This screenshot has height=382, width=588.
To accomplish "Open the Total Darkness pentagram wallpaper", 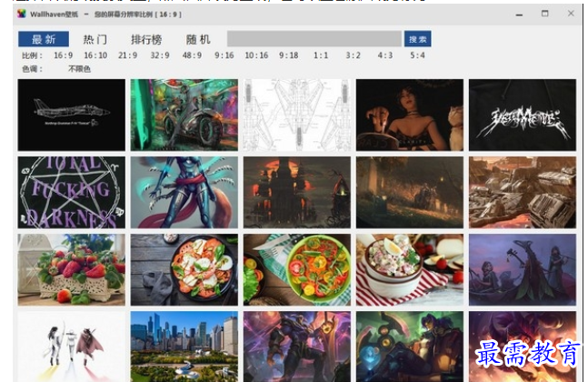I will click(x=71, y=192).
